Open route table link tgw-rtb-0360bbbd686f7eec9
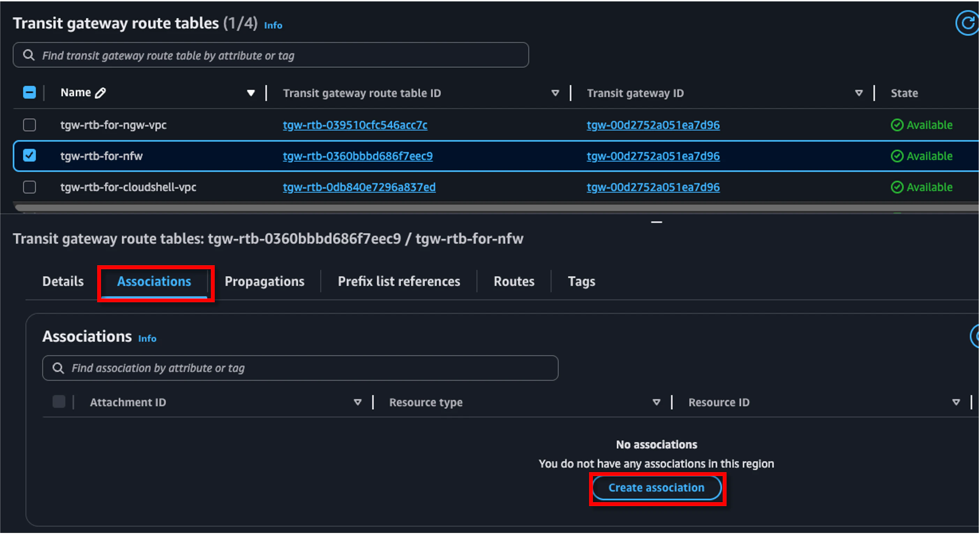Viewport: 980px width, 534px height. point(358,156)
